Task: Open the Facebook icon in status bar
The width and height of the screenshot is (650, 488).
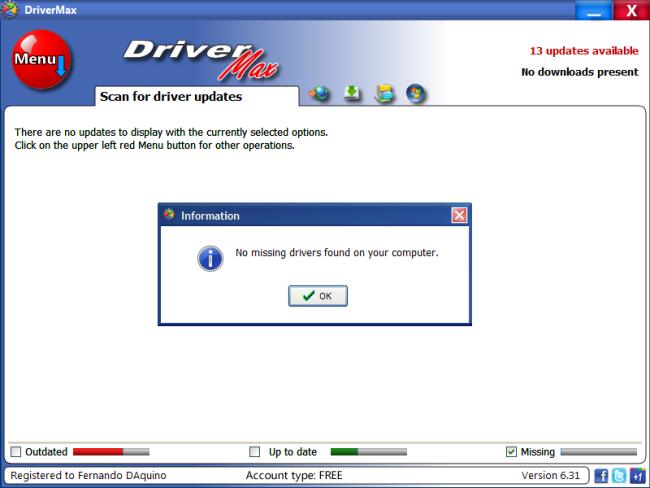Action: coord(601,476)
